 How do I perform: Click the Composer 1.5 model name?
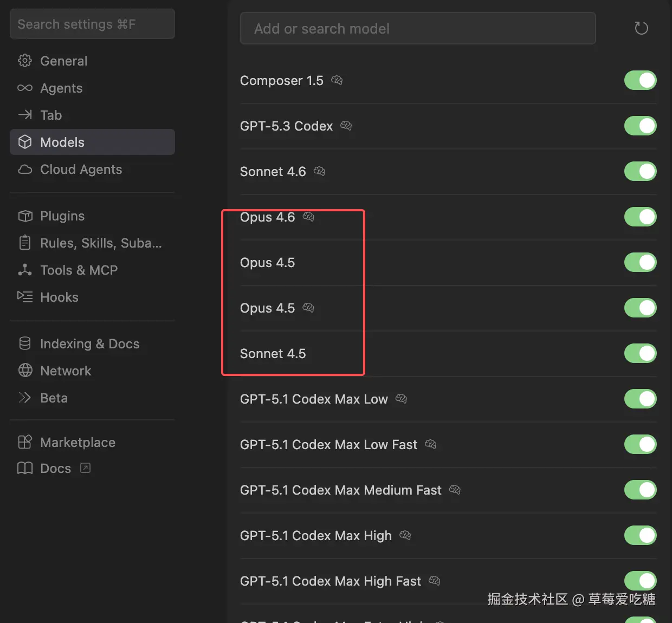[x=282, y=80]
